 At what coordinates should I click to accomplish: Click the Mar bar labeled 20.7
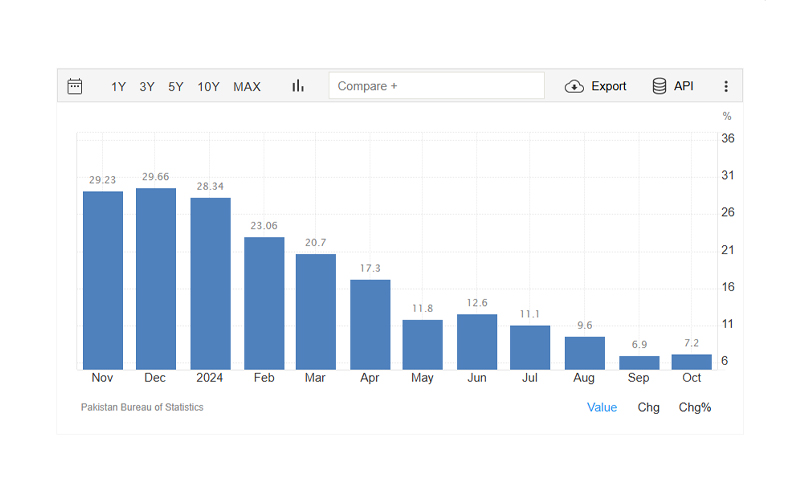[x=316, y=312]
